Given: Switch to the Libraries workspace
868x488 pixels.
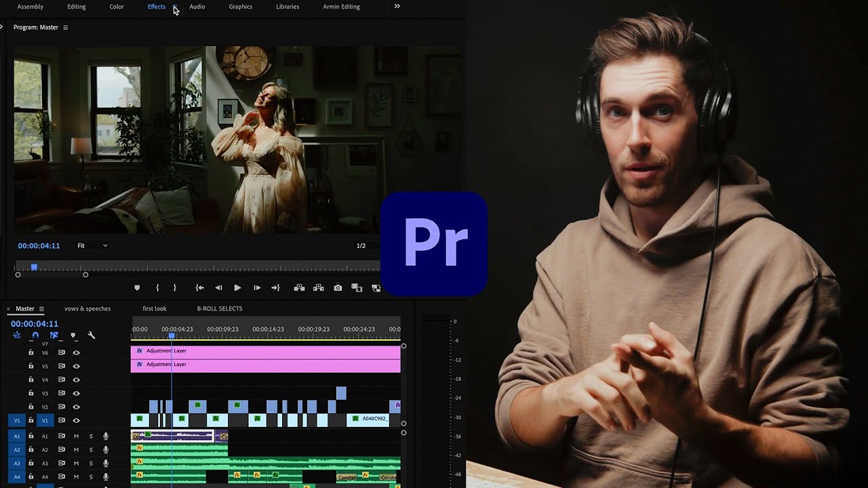Looking at the screenshot, I should click(288, 7).
